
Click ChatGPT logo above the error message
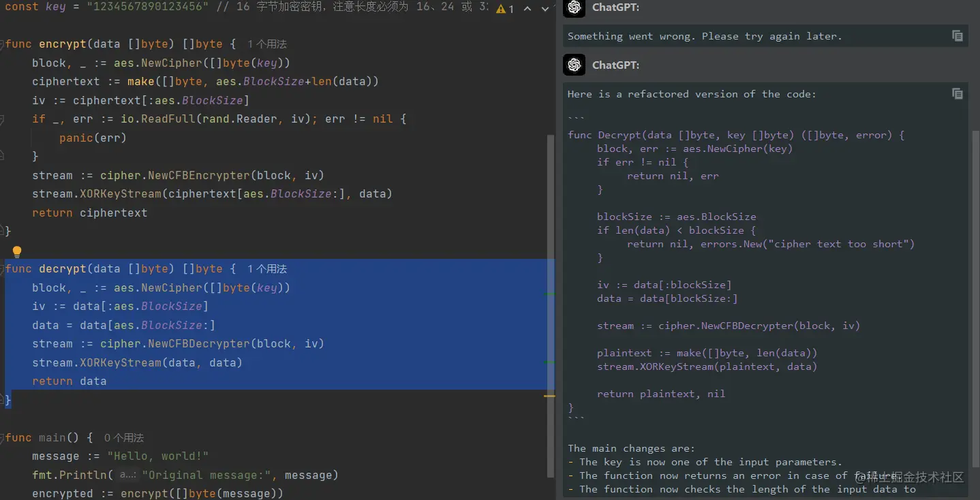tap(574, 7)
